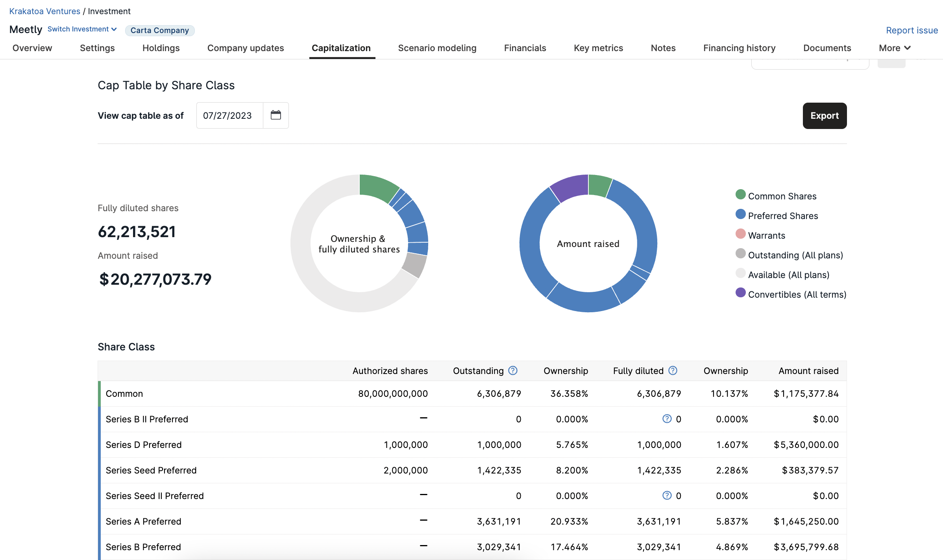Click the Fully diluted column help icon
Screen dimensions: 943x560
point(673,370)
